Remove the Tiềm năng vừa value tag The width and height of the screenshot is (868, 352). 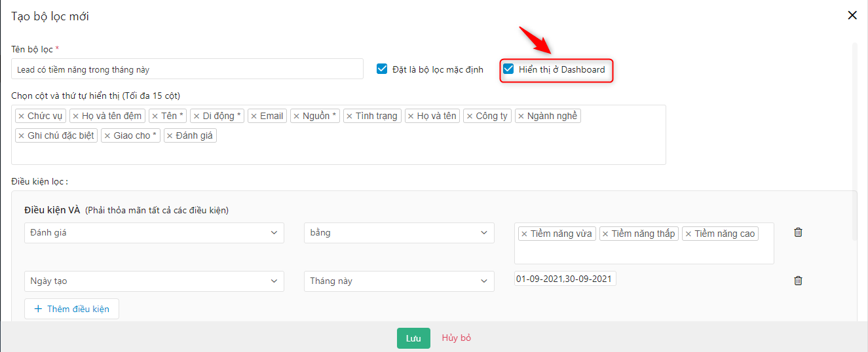pyautogui.click(x=524, y=234)
